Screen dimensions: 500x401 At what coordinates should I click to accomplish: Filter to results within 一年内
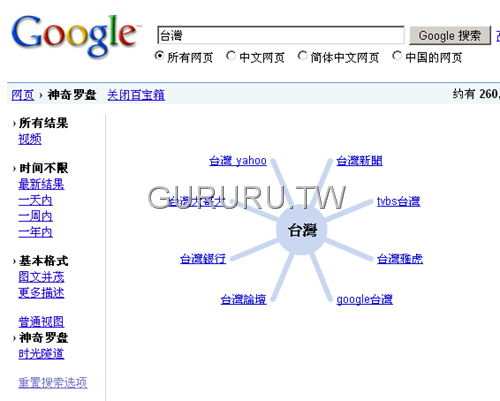coord(36,232)
